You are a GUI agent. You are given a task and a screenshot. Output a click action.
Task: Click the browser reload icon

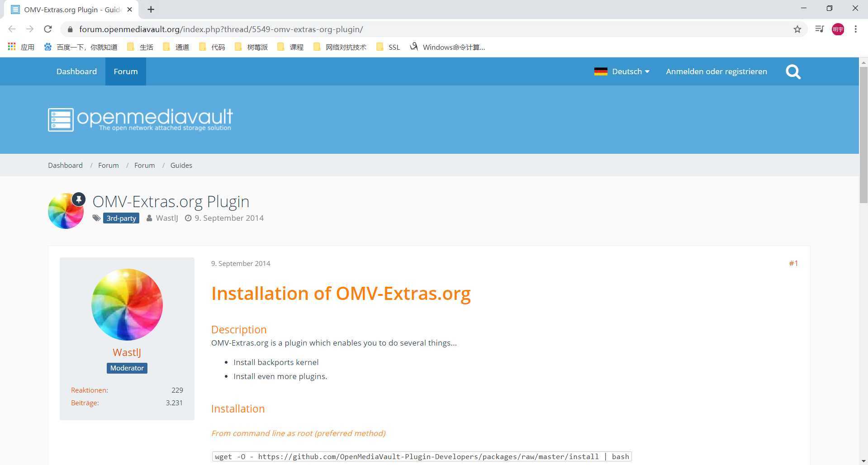tap(47, 29)
